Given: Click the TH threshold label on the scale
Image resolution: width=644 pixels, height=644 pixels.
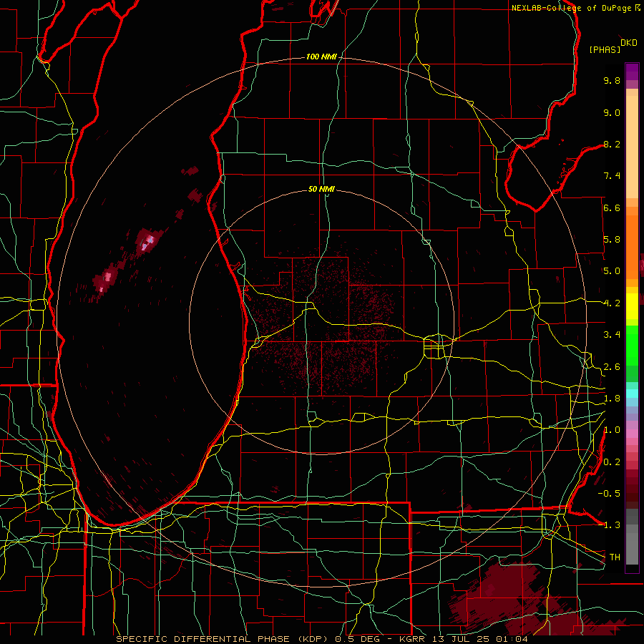Looking at the screenshot, I should 615,557.
